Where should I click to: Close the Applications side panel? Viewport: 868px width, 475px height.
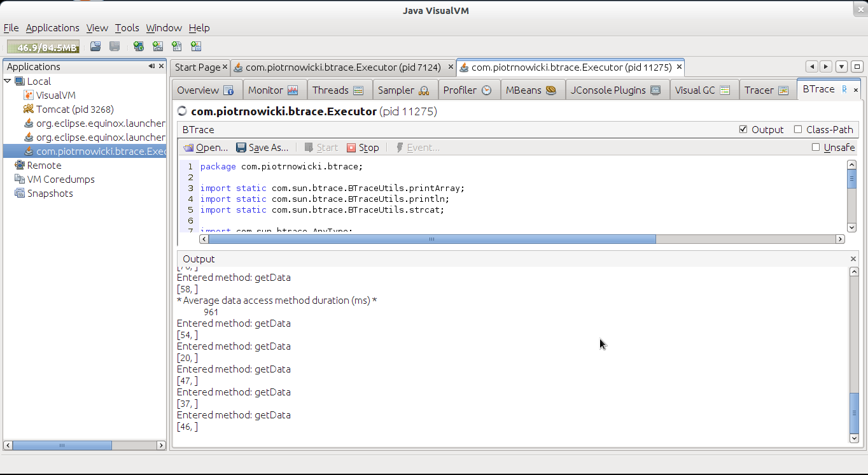pyautogui.click(x=162, y=66)
